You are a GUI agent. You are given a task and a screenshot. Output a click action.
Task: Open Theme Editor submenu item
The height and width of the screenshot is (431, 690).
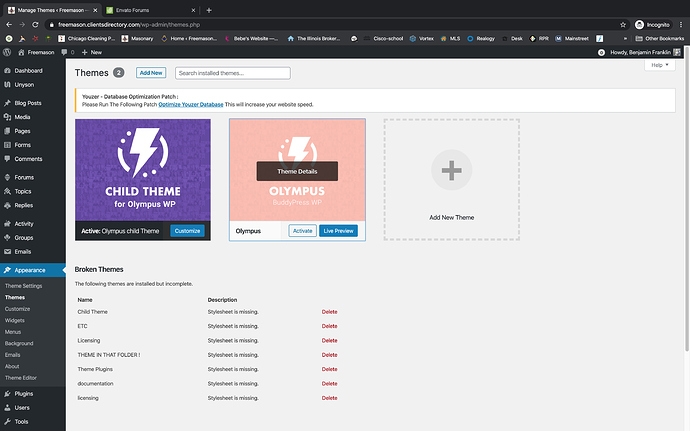21,378
